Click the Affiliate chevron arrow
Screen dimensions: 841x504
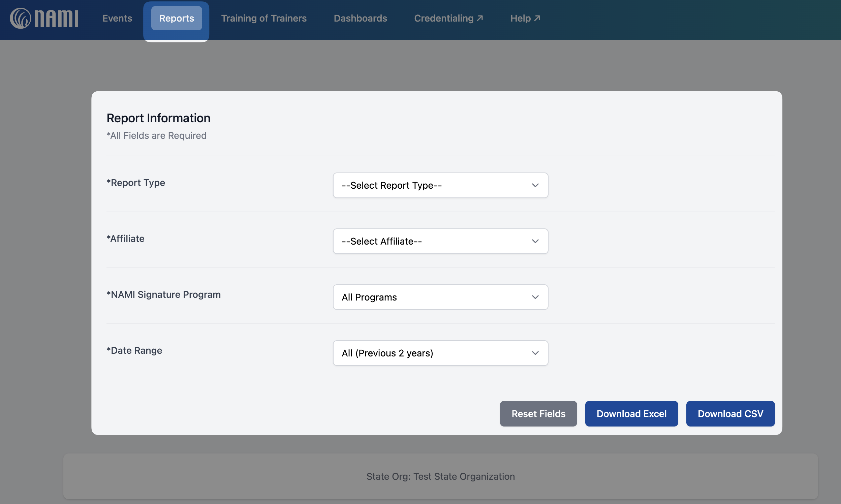535,241
